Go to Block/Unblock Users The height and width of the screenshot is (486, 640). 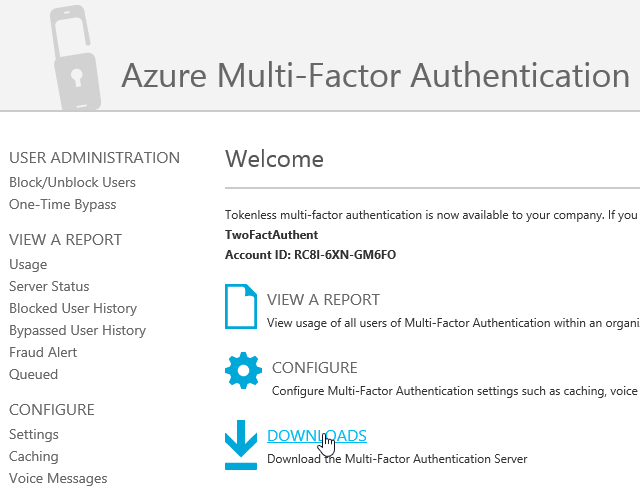pos(72,182)
